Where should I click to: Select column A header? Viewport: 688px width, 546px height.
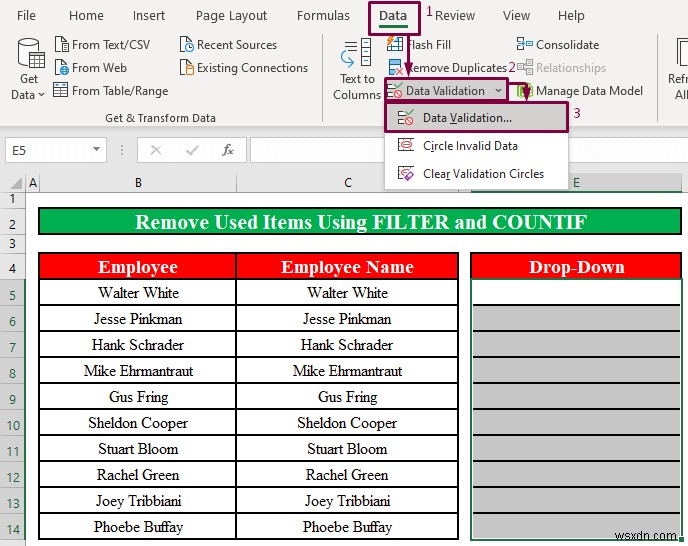point(33,183)
